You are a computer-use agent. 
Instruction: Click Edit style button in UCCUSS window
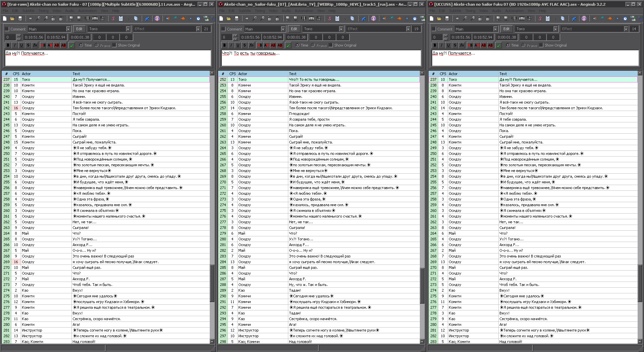(x=506, y=29)
